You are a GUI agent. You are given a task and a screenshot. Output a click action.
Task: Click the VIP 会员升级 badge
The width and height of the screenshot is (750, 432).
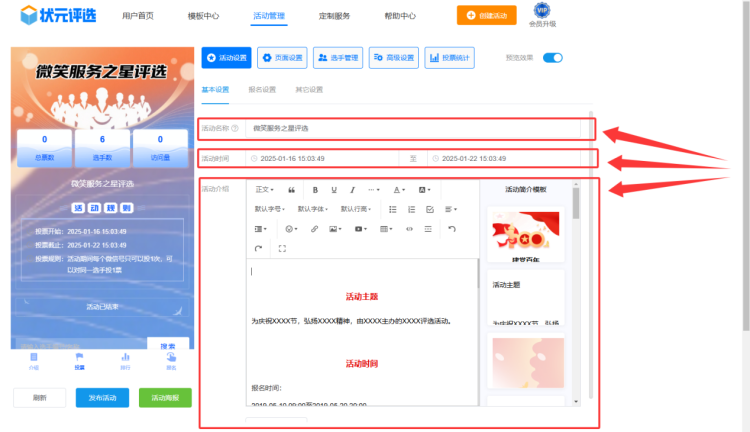[542, 15]
